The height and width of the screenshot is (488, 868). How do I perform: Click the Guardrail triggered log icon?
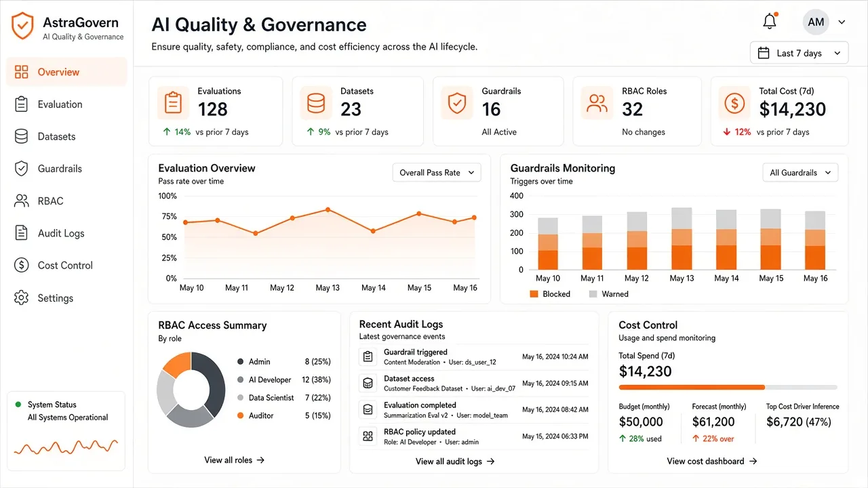coord(368,357)
